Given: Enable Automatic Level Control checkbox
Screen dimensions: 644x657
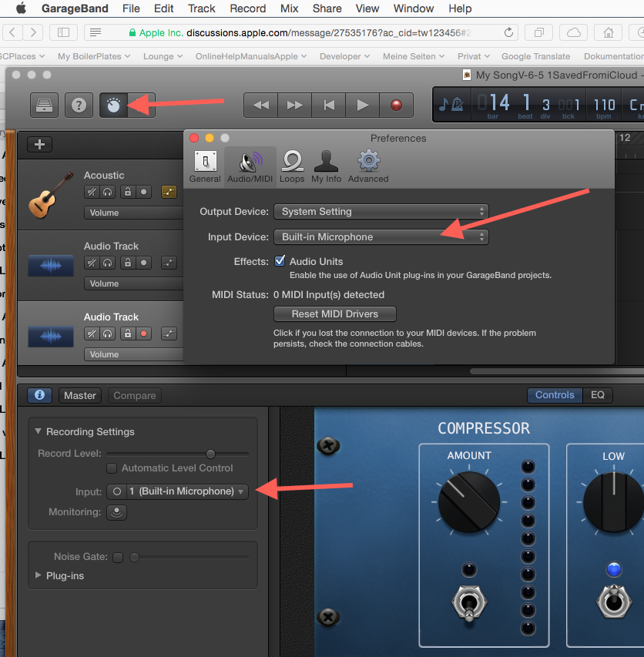Looking at the screenshot, I should (x=112, y=468).
